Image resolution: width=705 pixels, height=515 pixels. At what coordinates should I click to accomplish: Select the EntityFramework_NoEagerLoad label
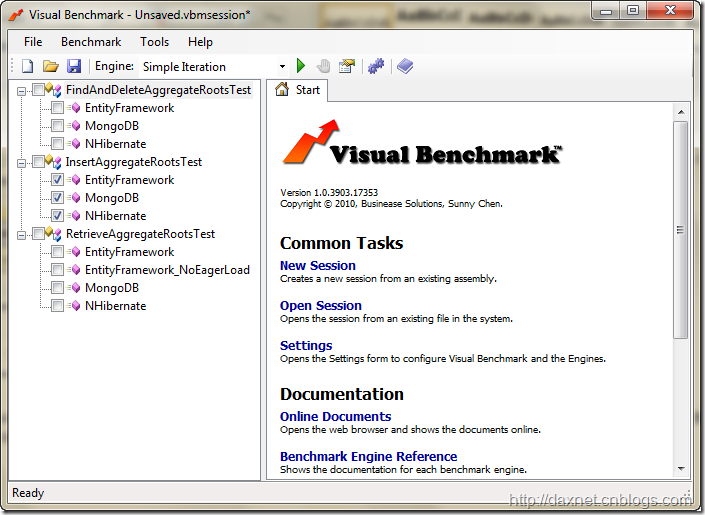(167, 270)
